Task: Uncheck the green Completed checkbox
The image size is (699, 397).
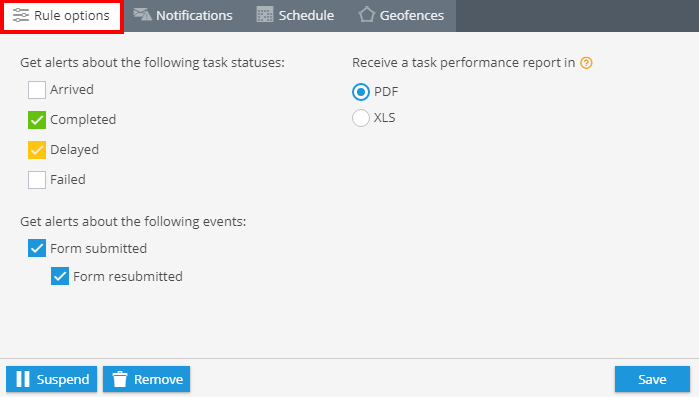Action: [37, 120]
